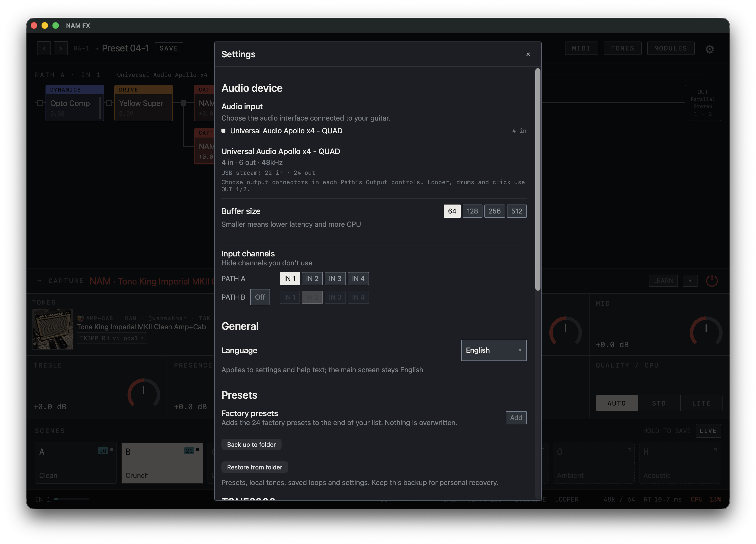The height and width of the screenshot is (544, 756).
Task: Click the 21 badge on scene B
Action: [x=189, y=451]
